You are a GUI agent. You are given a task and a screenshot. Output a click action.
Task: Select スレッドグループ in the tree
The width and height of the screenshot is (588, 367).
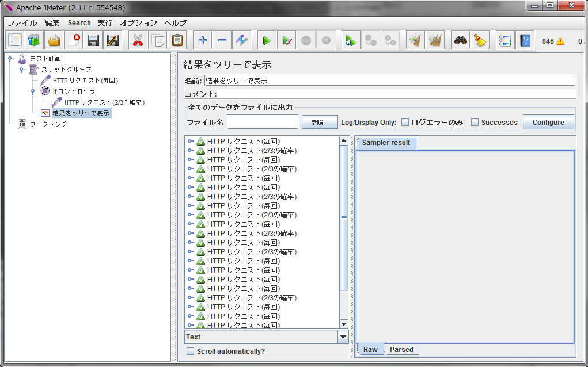coord(66,69)
